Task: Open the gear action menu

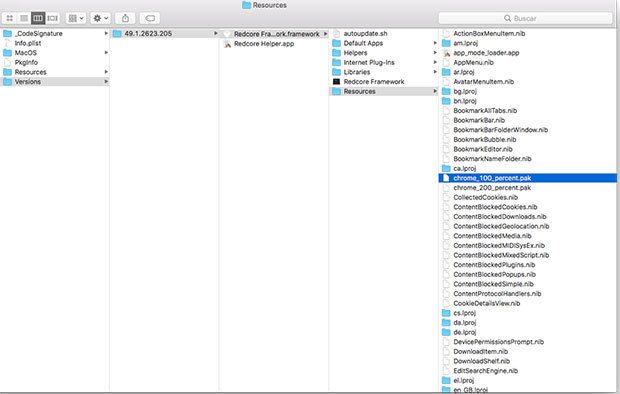Action: click(100, 18)
